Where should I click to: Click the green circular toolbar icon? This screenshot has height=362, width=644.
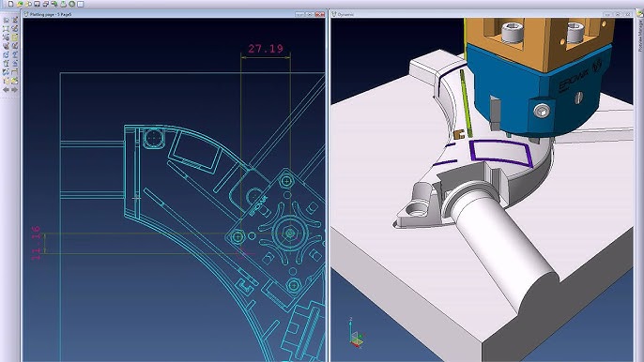pos(72,4)
